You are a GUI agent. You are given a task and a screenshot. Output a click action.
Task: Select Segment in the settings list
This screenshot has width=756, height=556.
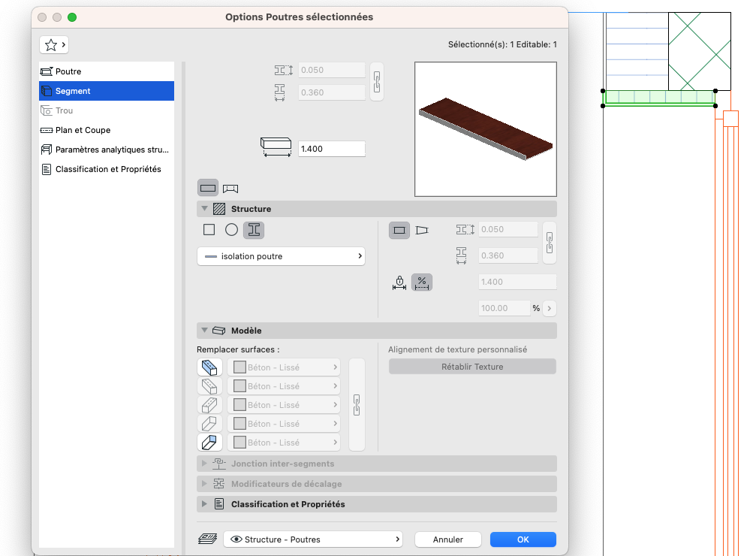(106, 91)
